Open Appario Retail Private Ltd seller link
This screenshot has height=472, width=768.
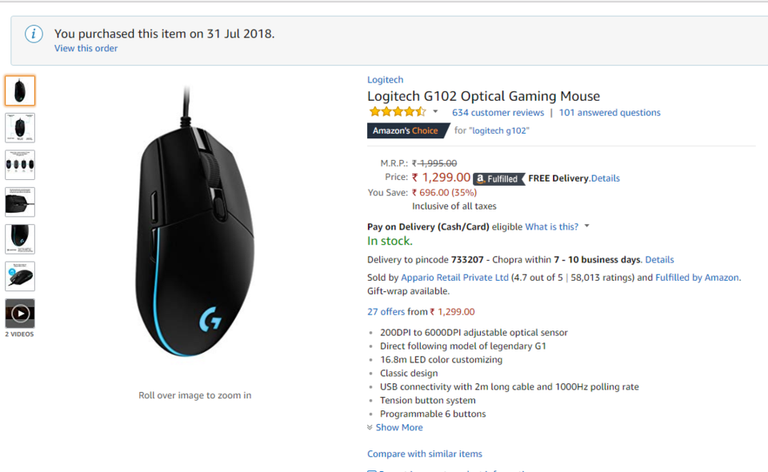tap(455, 278)
